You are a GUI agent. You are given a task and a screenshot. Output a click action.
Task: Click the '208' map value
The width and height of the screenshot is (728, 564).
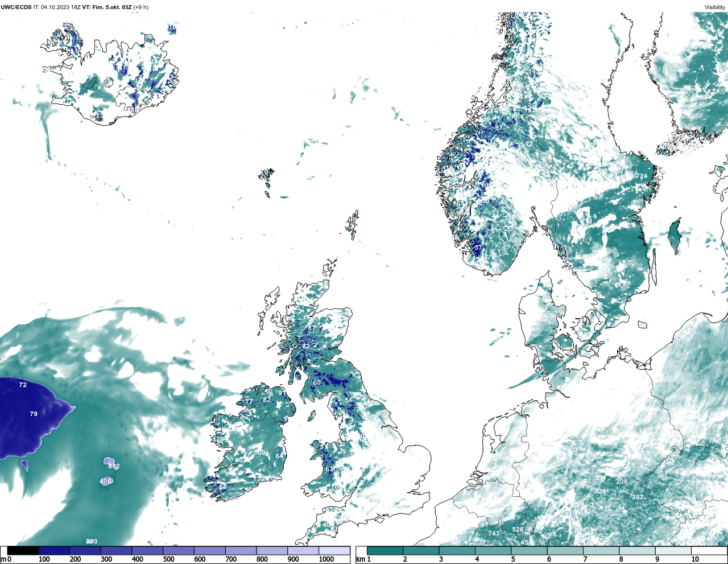[x=622, y=481]
